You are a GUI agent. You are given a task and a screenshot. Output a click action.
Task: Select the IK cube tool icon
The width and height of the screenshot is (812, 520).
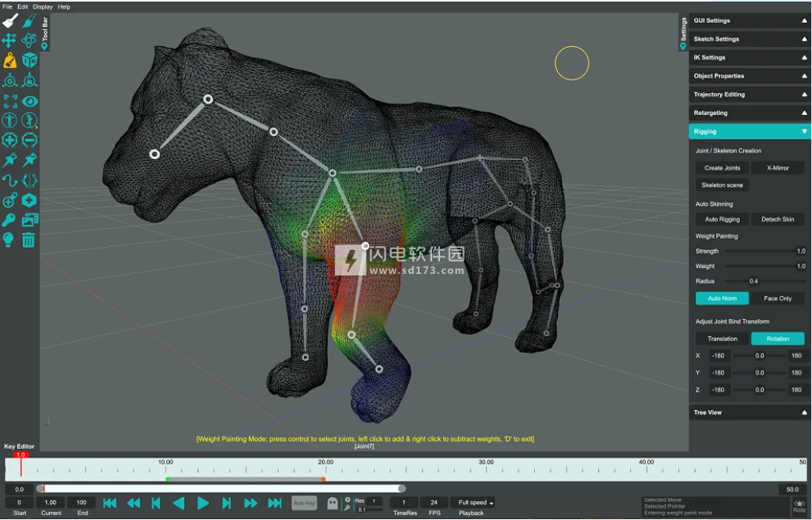pyautogui.click(x=29, y=61)
